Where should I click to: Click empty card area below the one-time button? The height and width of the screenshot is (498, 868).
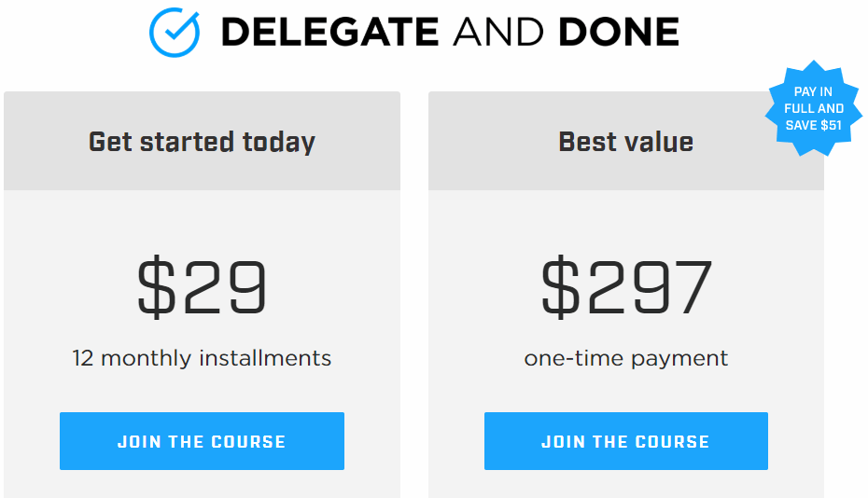626,484
